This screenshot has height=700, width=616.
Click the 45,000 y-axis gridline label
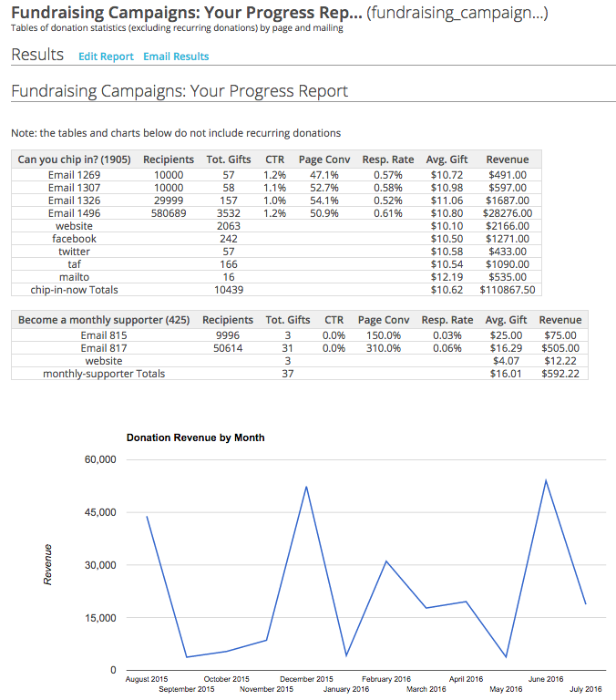(100, 512)
